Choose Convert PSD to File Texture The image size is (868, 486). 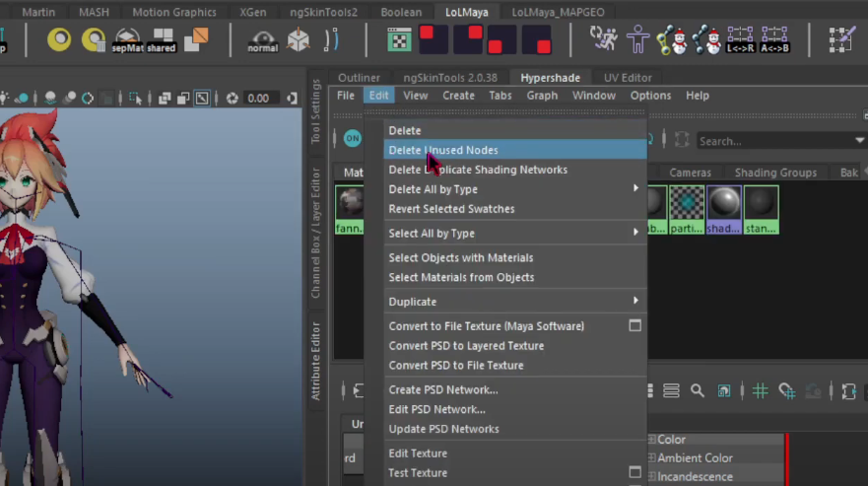515,365
